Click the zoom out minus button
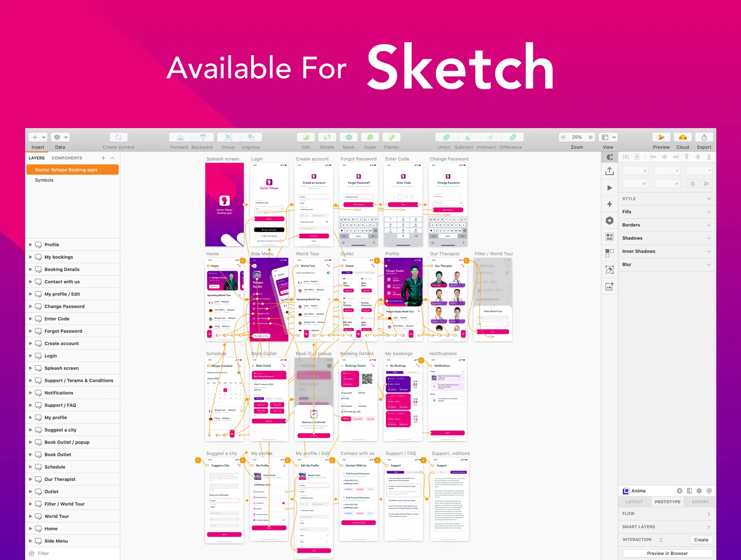This screenshot has height=560, width=741. [x=563, y=137]
